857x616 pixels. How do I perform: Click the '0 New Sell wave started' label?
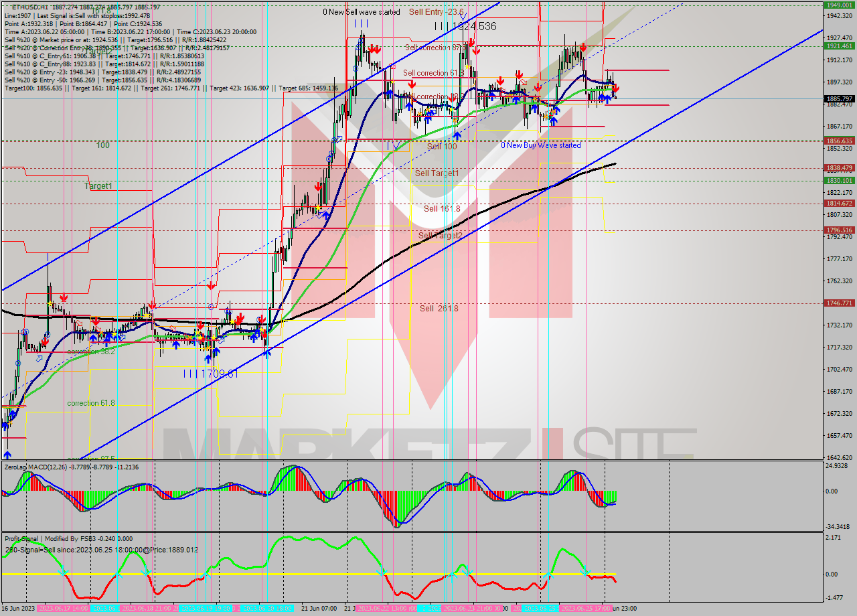click(362, 12)
